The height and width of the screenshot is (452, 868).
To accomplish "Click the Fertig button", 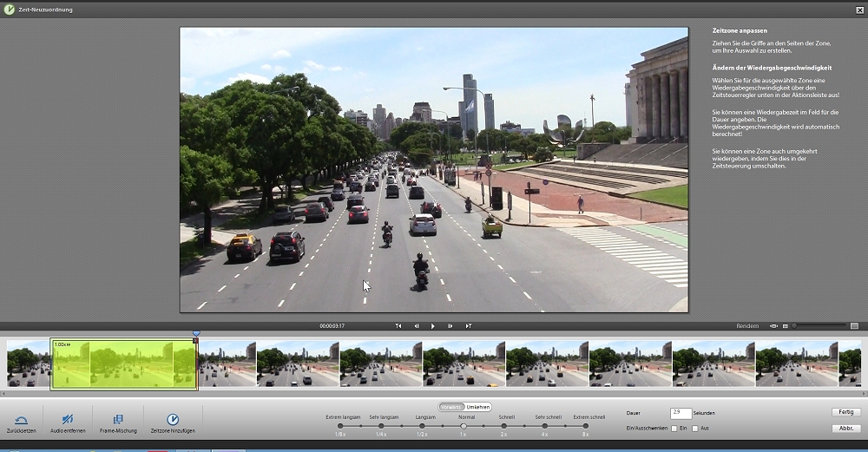I will click(x=845, y=412).
